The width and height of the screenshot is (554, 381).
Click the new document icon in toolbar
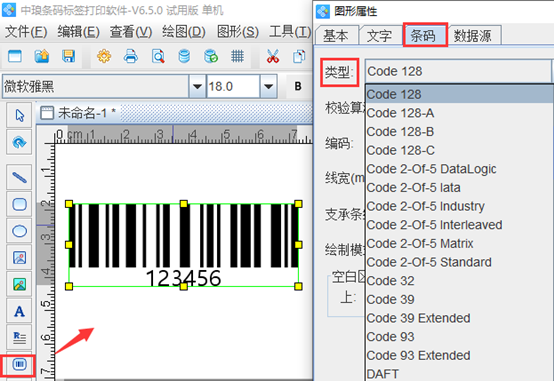click(15, 56)
